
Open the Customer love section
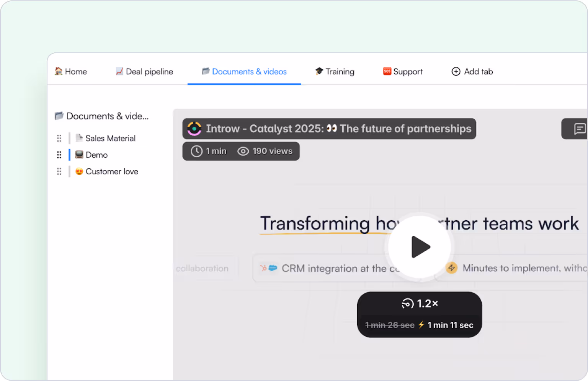pos(107,171)
